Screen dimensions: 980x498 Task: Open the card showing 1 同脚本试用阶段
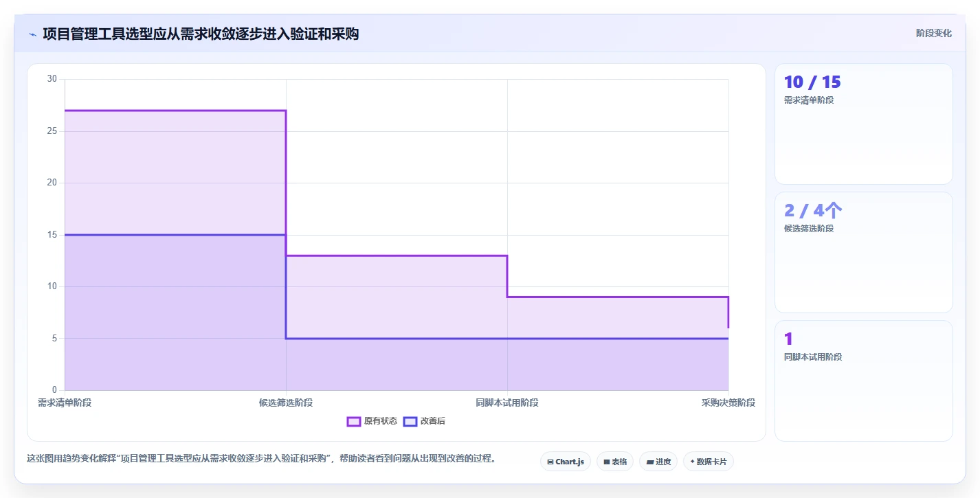864,381
